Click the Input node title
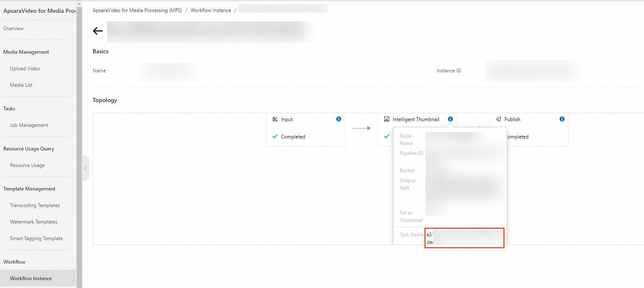 point(287,119)
